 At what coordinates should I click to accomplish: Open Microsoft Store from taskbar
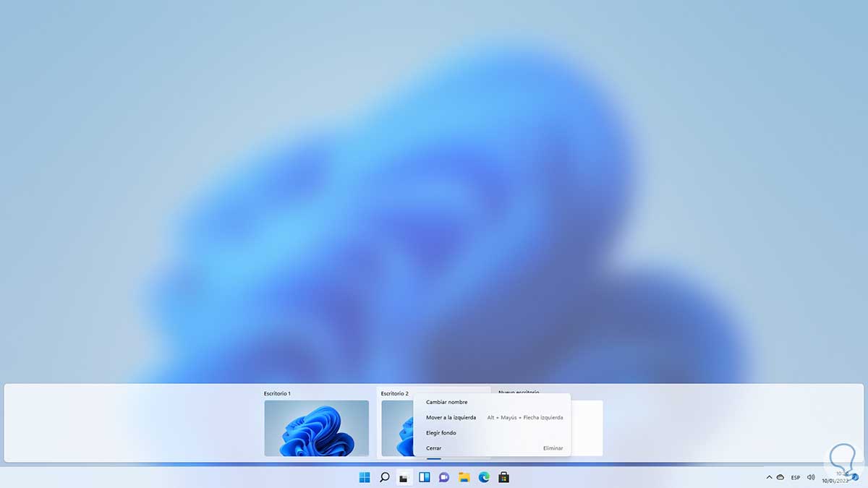504,477
